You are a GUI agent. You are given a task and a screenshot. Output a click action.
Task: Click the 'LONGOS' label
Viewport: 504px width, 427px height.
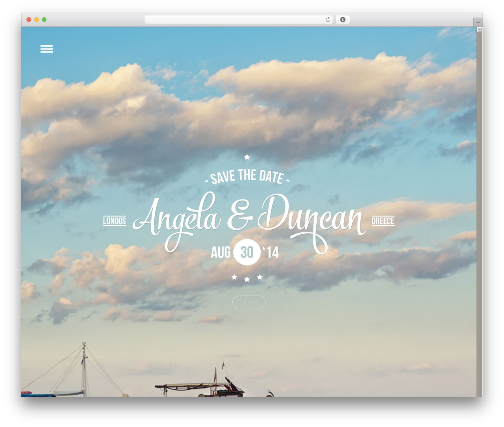click(115, 221)
